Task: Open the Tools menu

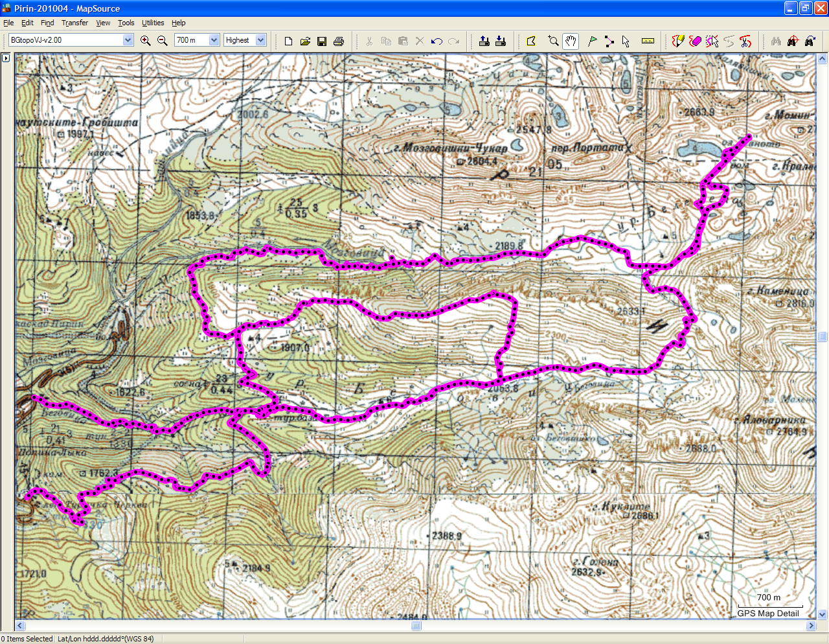Action: 126,23
